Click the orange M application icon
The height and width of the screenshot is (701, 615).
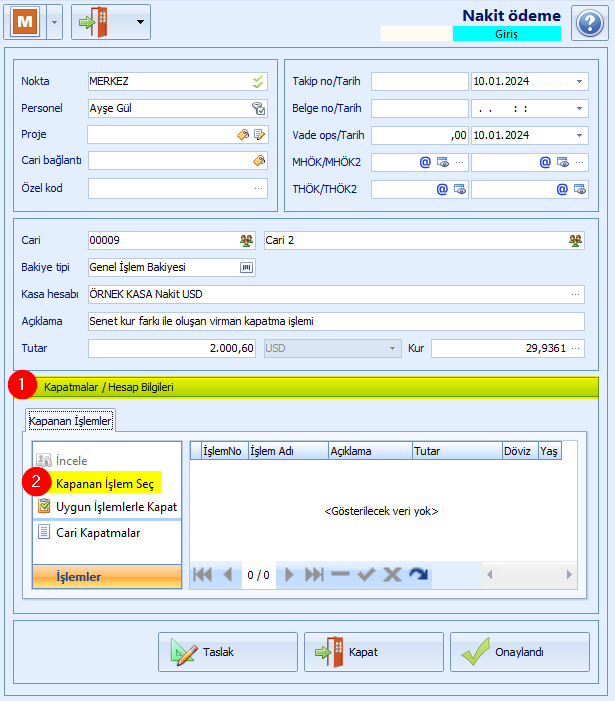click(25, 21)
